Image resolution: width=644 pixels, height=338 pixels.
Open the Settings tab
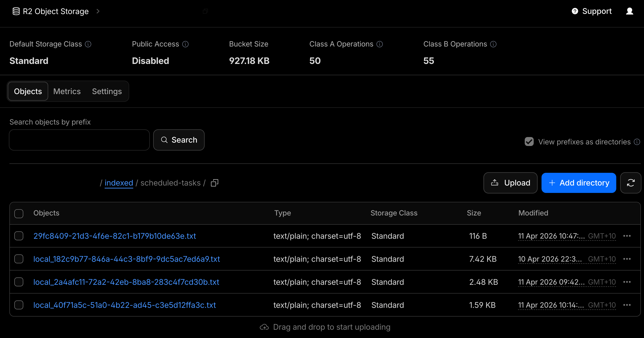(107, 91)
